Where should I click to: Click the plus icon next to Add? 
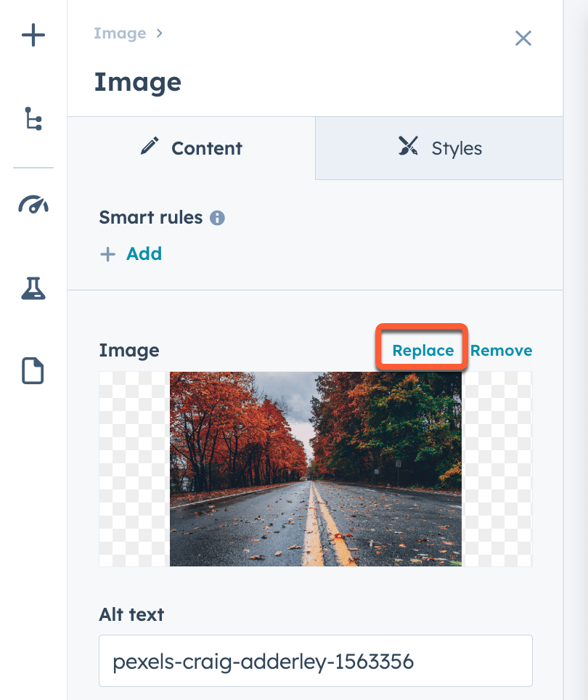pos(107,254)
